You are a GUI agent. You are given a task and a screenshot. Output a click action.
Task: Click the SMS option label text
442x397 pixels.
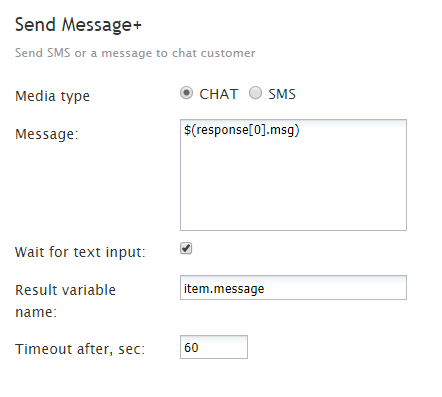[x=282, y=94]
